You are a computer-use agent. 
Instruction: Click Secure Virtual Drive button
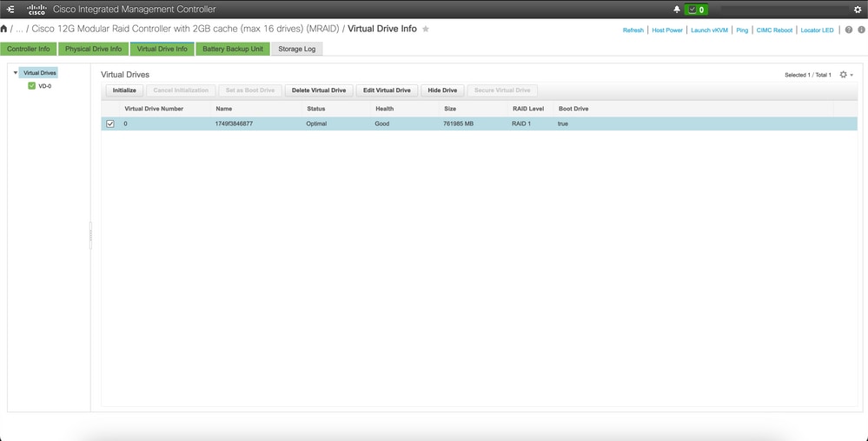tap(502, 90)
